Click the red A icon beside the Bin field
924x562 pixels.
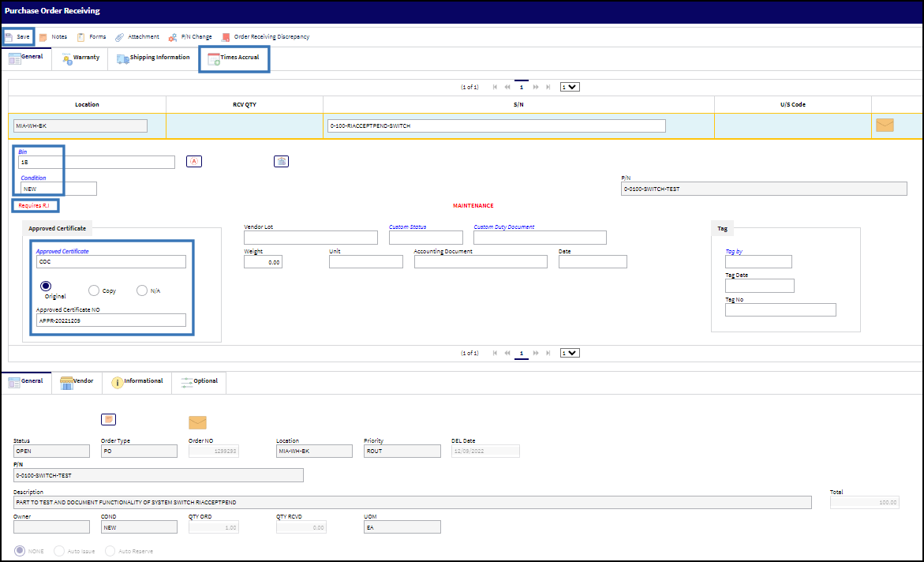tap(194, 161)
